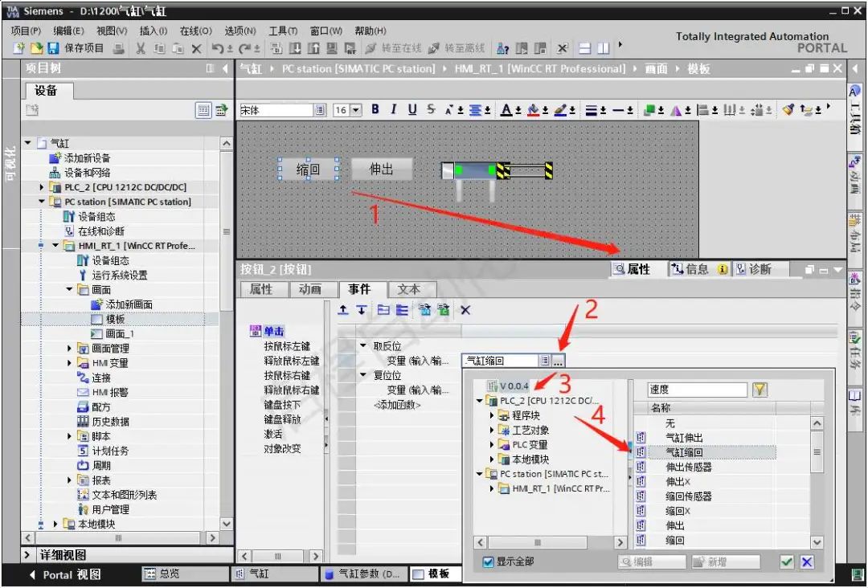Click the green checkmark to confirm tag
The width and height of the screenshot is (868, 588).
(787, 562)
